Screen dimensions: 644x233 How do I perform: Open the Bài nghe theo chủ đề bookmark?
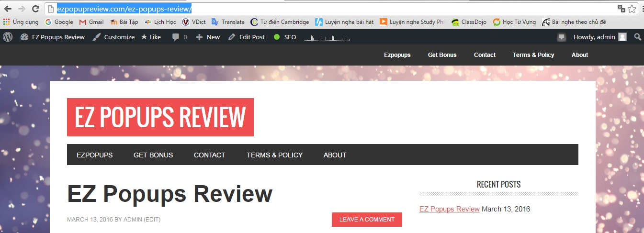[x=574, y=22]
